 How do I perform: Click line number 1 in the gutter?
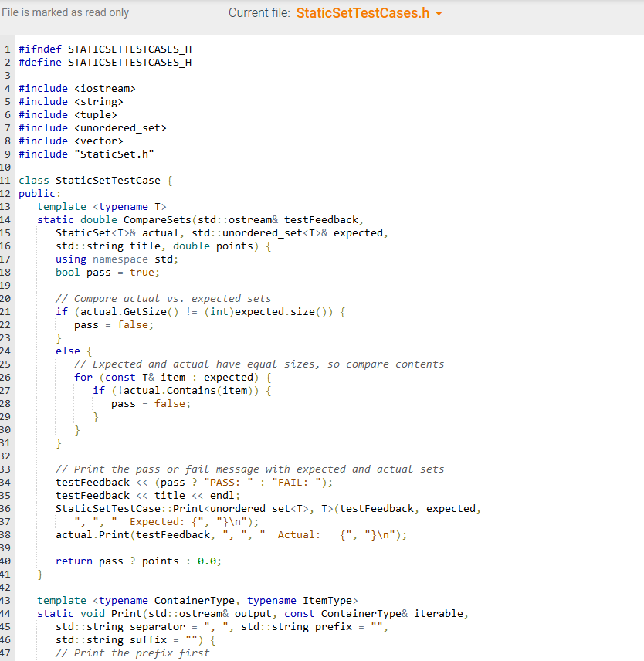(x=7, y=49)
